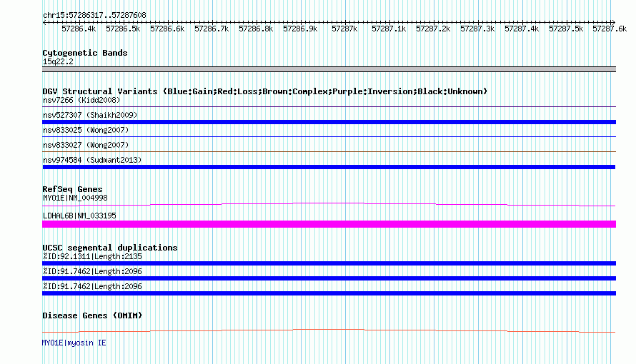Select the Cytogenetic Bands track title

pyautogui.click(x=85, y=53)
